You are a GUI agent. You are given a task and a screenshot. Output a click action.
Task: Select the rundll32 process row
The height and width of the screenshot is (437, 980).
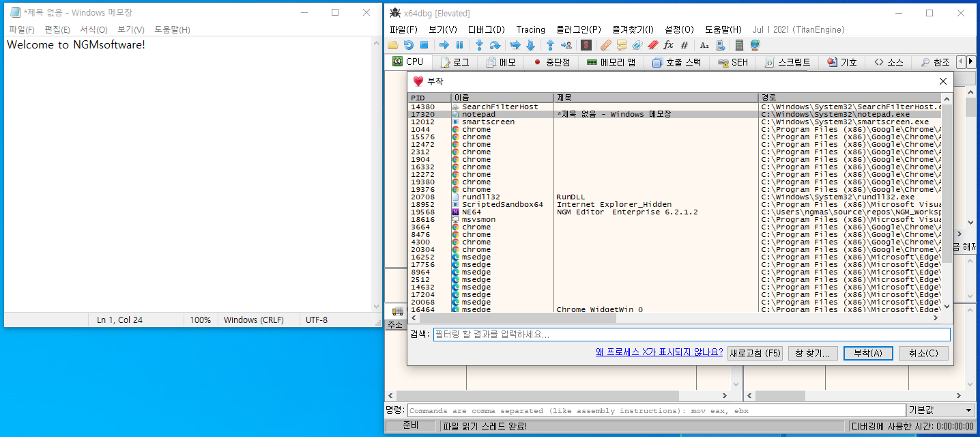click(x=675, y=197)
